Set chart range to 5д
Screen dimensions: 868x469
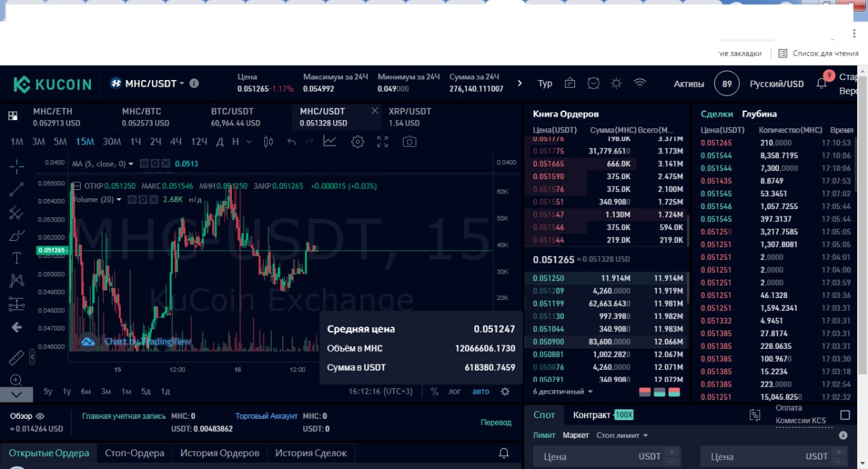point(146,392)
